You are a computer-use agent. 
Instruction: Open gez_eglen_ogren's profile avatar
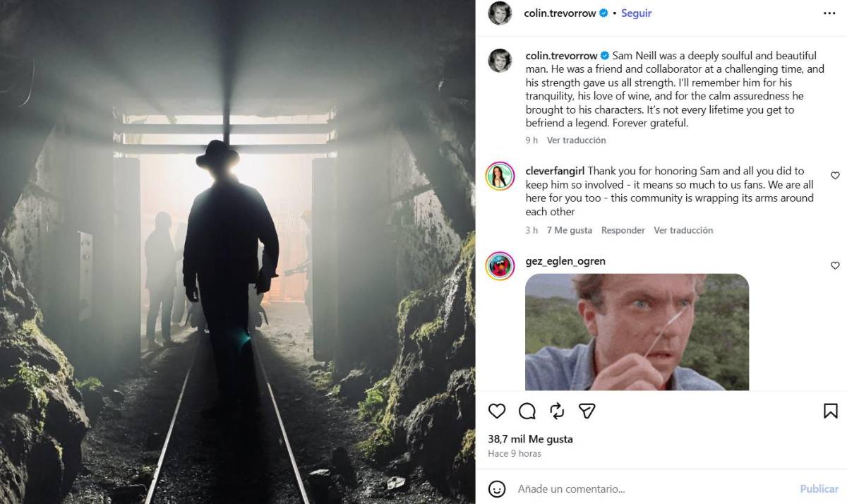500,266
